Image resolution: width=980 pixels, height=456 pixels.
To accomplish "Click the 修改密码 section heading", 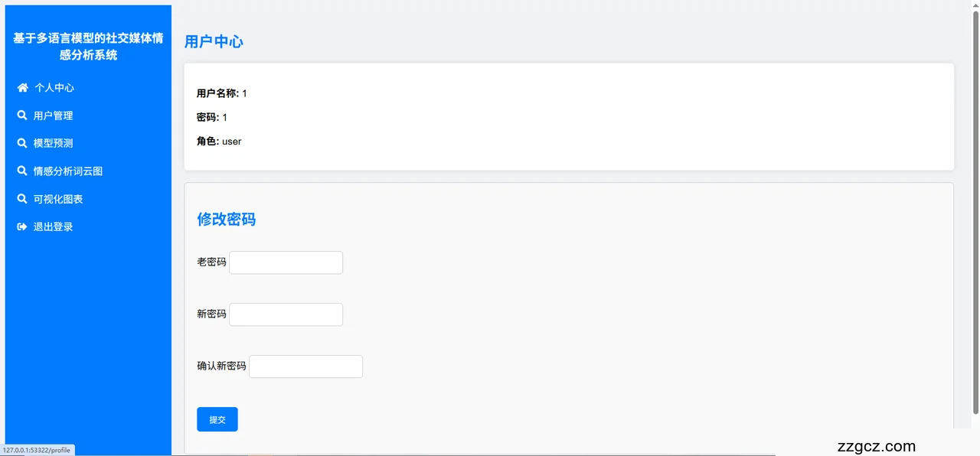I will point(226,220).
